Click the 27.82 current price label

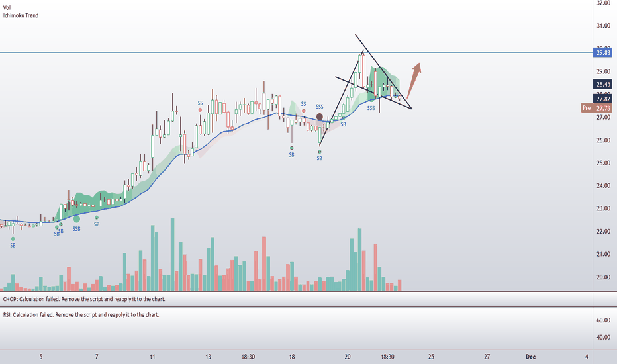(x=603, y=99)
